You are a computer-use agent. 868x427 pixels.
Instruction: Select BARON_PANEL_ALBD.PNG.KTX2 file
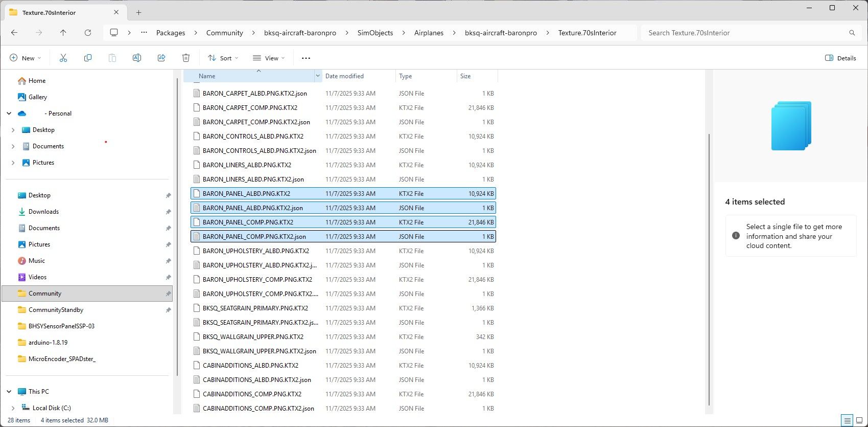343,194
